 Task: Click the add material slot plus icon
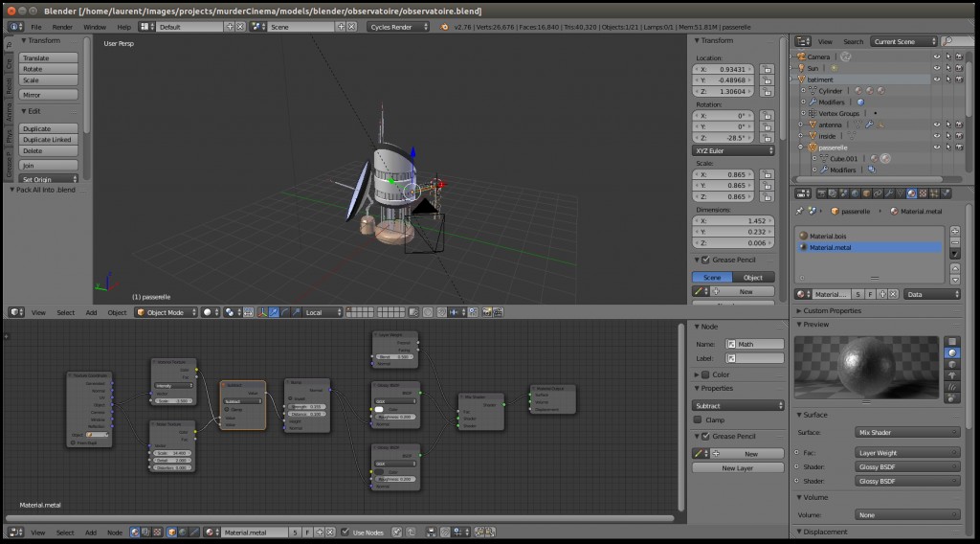pyautogui.click(x=954, y=231)
